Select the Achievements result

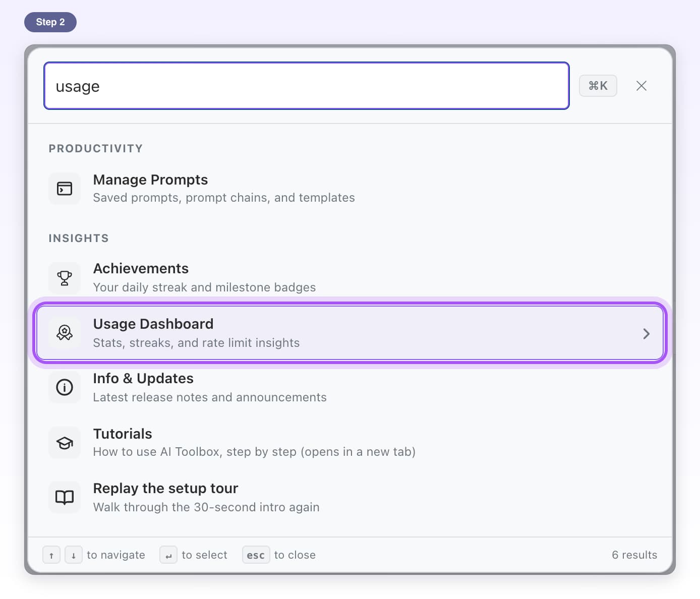tap(350, 278)
